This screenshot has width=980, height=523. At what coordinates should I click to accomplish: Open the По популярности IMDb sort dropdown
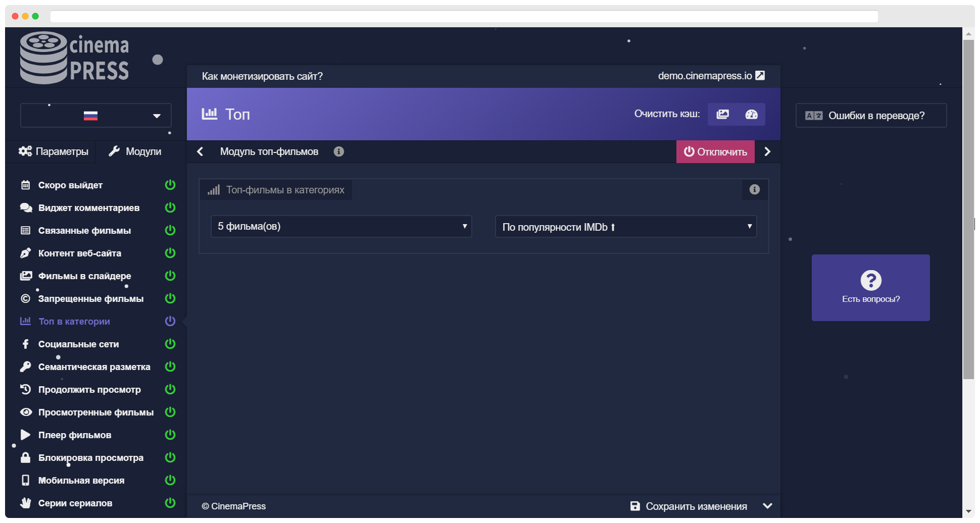tap(626, 227)
